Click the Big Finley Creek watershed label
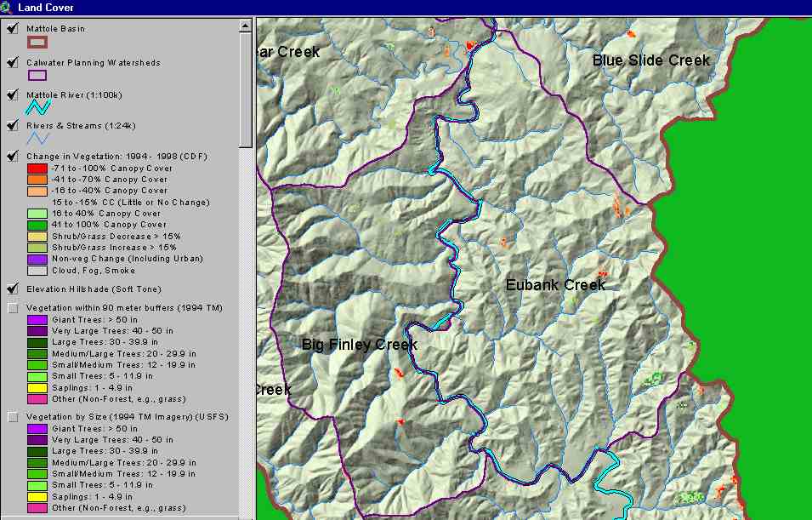The height and width of the screenshot is (520, 812). (x=360, y=345)
